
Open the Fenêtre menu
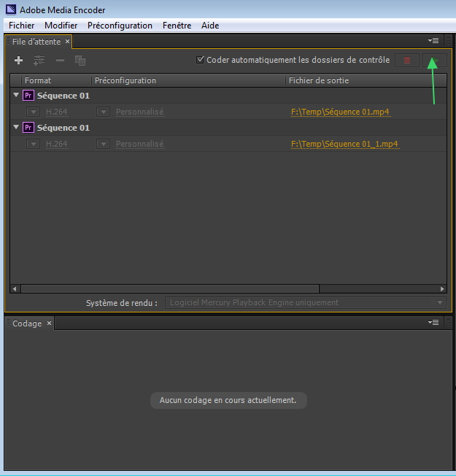coord(177,26)
